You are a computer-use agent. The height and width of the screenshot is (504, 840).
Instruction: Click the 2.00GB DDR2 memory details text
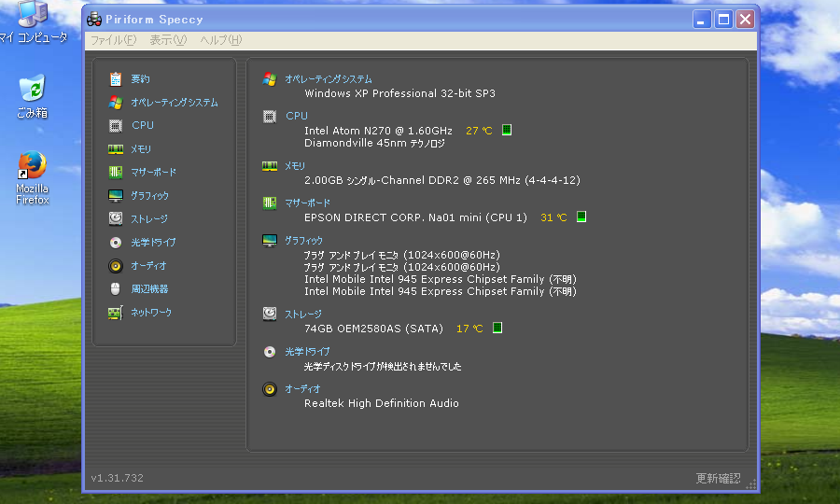[x=442, y=180]
